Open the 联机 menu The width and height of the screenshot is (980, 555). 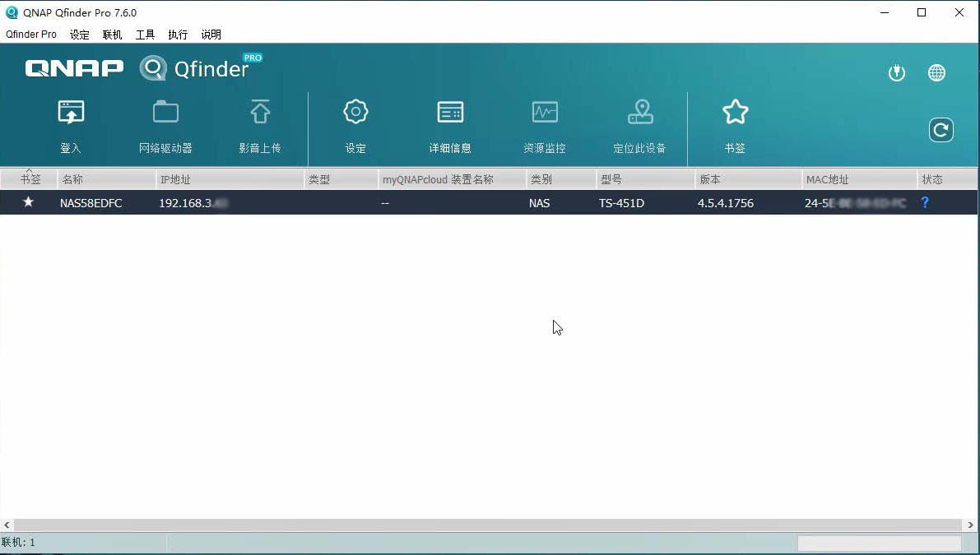113,35
